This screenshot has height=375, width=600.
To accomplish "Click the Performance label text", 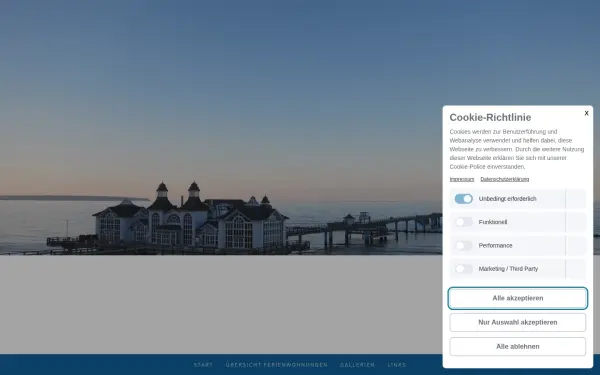I will coord(495,246).
